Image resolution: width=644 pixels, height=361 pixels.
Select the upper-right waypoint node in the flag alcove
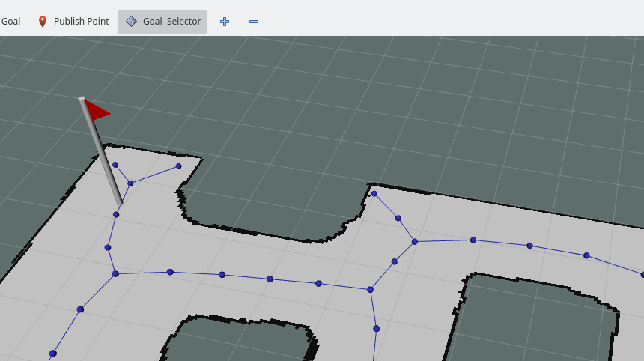pyautogui.click(x=178, y=166)
